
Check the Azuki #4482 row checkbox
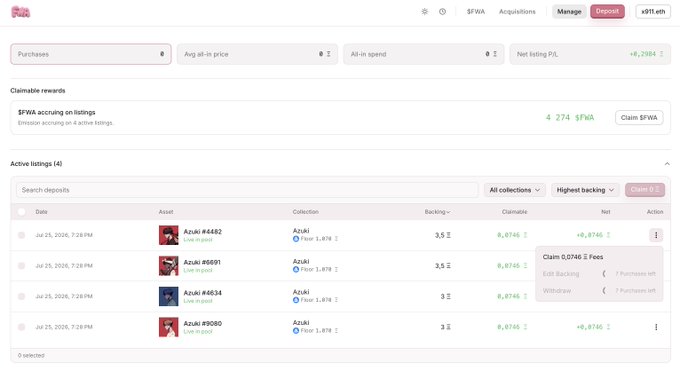click(x=21, y=235)
